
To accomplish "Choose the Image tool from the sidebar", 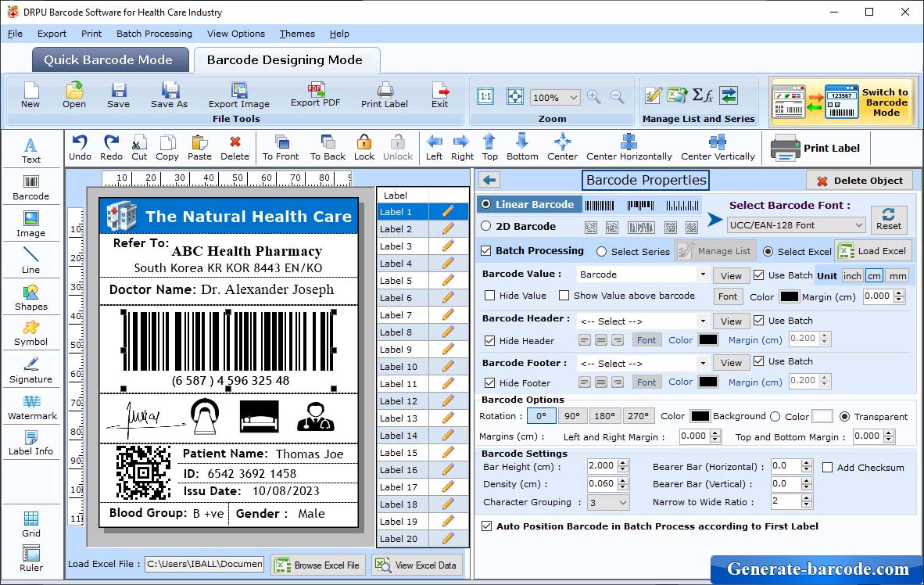I will point(31,224).
